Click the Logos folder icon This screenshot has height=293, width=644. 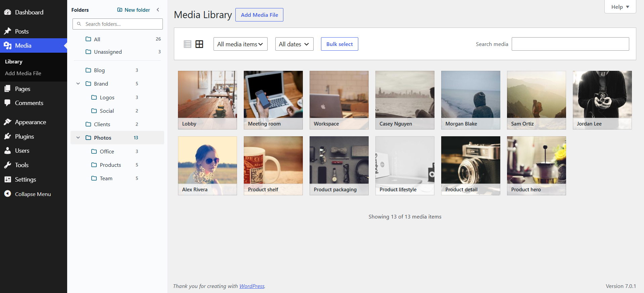point(94,97)
